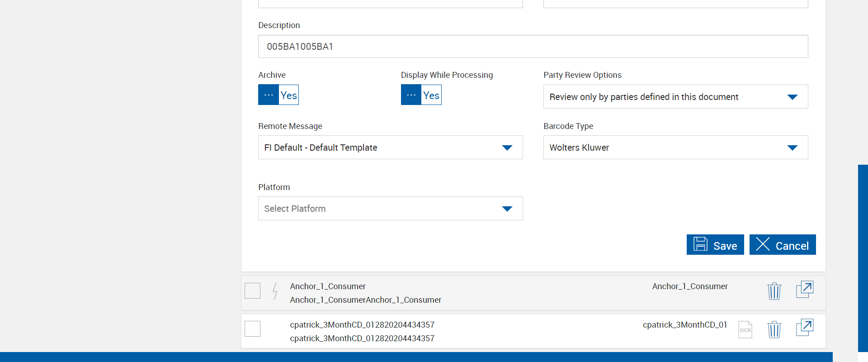Cancel editing the document

click(x=782, y=245)
